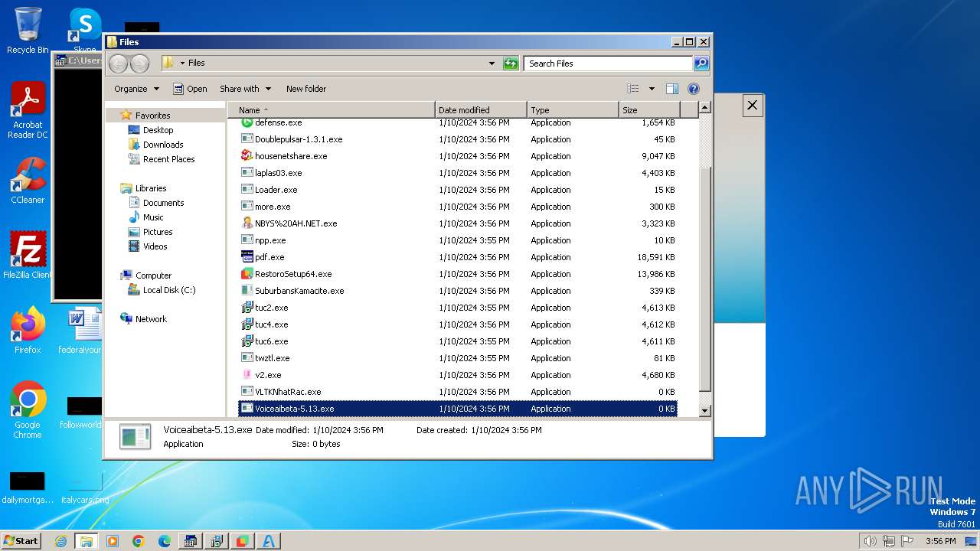Sort by the Type column header
Viewport: 980px width, 551px height.
[573, 110]
